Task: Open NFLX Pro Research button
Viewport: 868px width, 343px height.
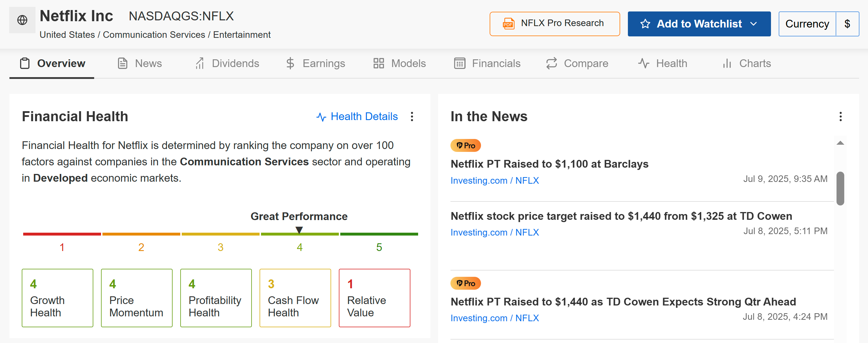Action: coord(555,24)
